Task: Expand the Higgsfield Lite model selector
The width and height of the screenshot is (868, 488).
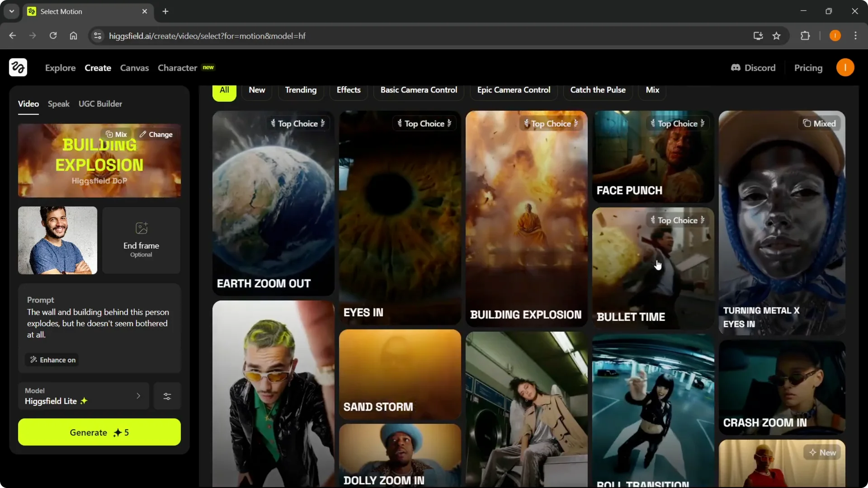Action: pyautogui.click(x=84, y=396)
